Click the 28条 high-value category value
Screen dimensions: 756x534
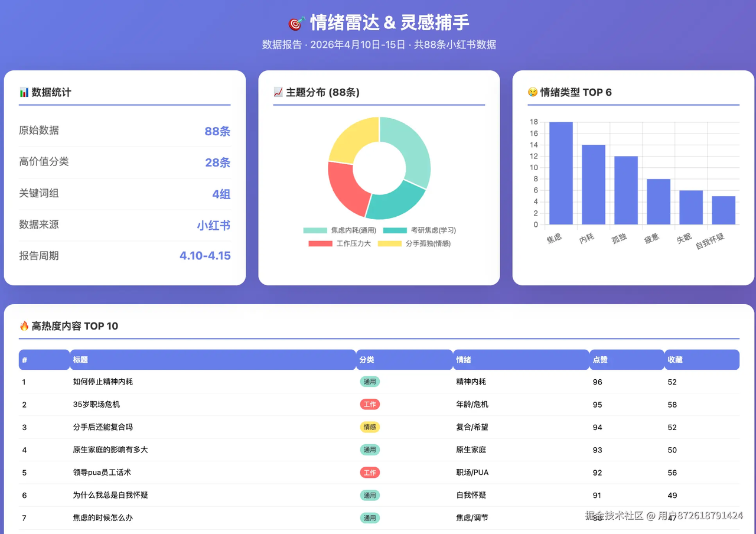(x=217, y=162)
